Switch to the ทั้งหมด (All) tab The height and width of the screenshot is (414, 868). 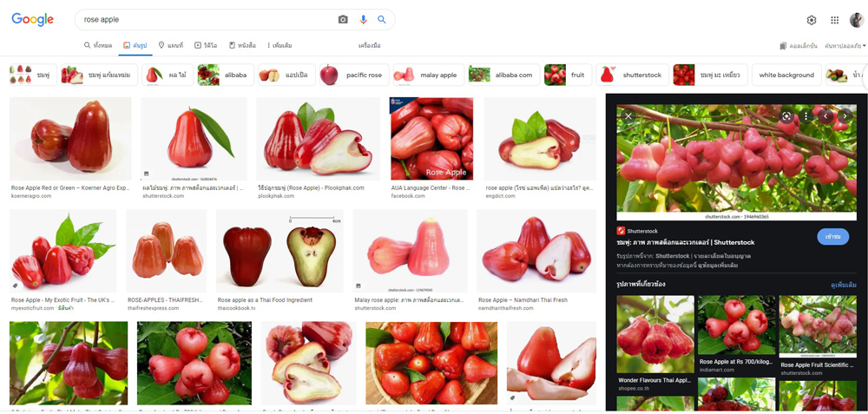pyautogui.click(x=98, y=45)
